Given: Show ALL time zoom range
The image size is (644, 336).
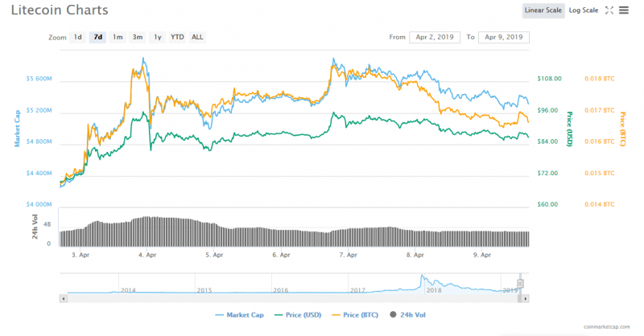Looking at the screenshot, I should pos(197,37).
